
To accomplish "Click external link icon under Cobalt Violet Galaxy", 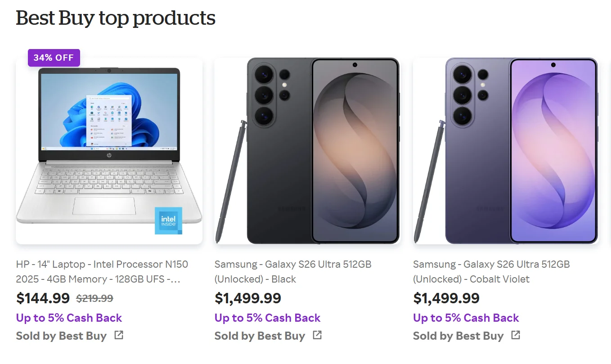I will [516, 335].
